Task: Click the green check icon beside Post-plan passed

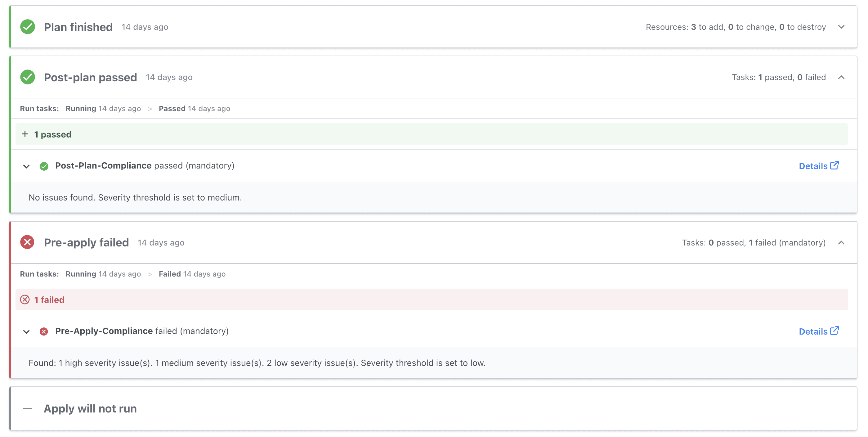Action: [x=27, y=77]
